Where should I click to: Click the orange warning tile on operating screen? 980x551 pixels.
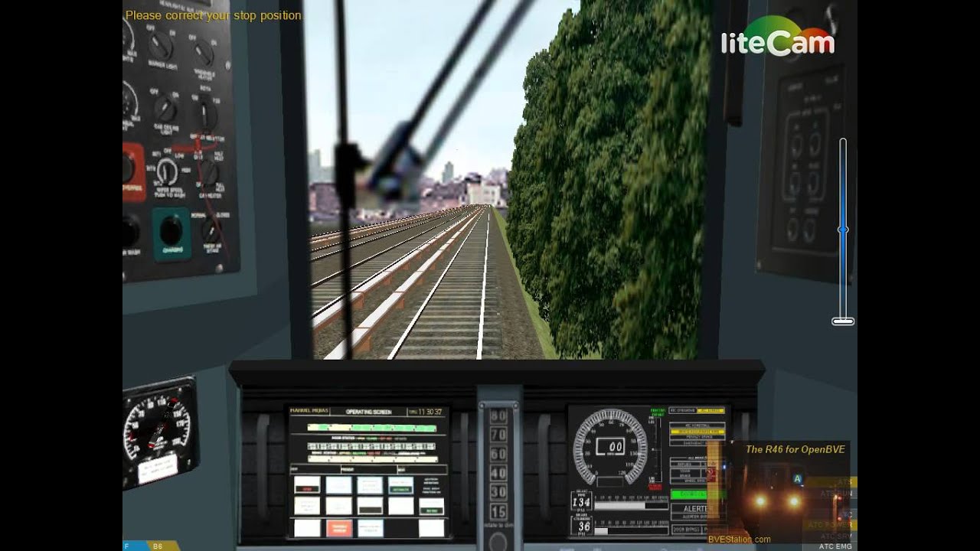tap(339, 528)
